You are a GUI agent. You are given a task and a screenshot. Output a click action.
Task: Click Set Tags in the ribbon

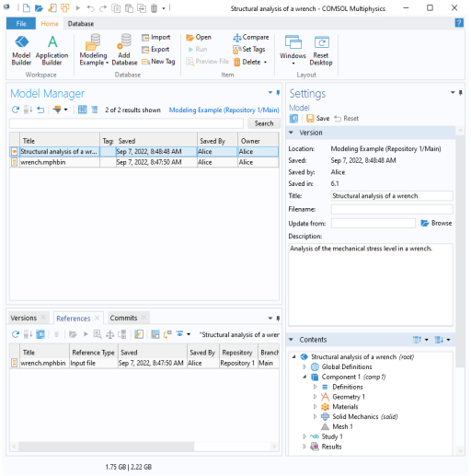point(249,50)
